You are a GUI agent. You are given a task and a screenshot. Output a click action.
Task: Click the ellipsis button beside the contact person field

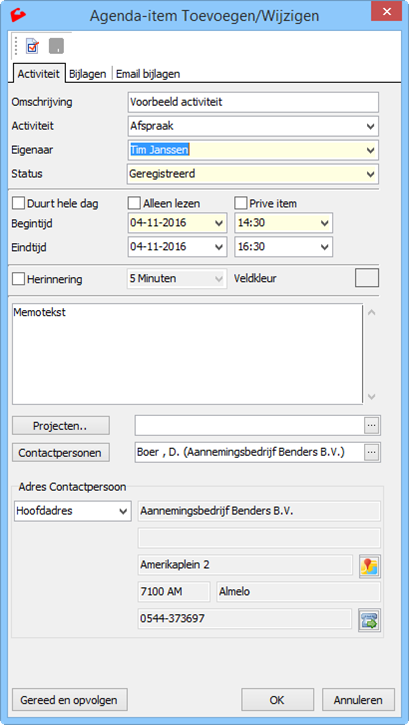point(372,453)
